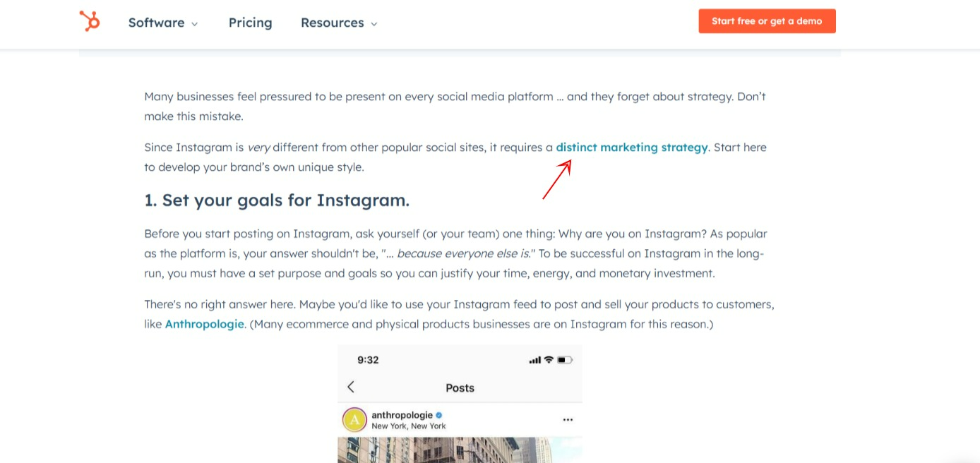Open the Software dropdown menu
980x463 pixels.
tap(157, 23)
